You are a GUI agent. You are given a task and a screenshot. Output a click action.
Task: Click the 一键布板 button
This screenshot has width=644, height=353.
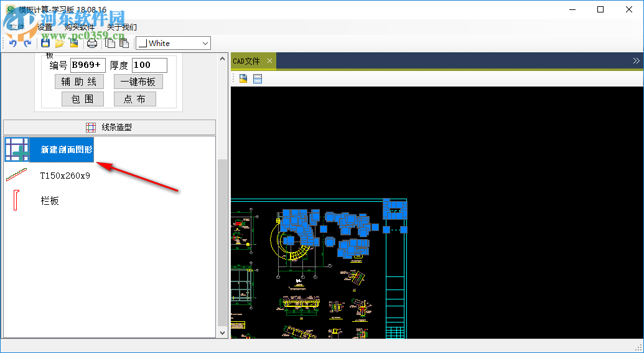point(138,82)
